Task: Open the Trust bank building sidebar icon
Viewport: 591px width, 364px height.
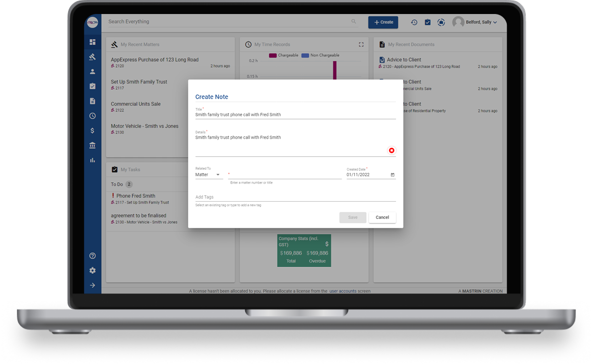Action: coord(92,145)
